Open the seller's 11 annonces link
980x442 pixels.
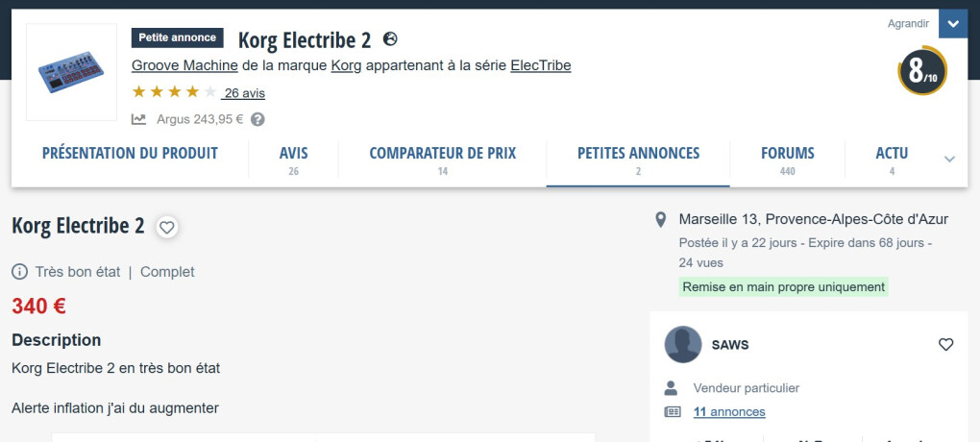coord(729,412)
